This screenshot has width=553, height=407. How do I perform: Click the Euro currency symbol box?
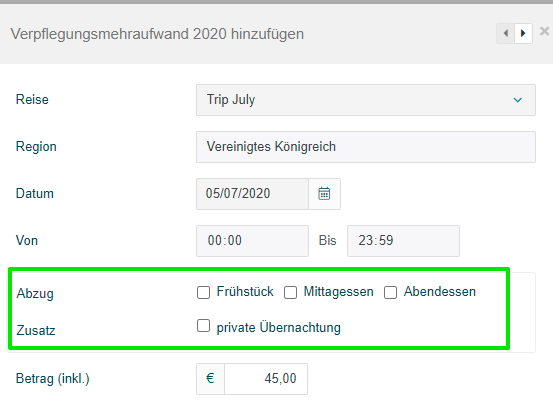[x=210, y=379]
